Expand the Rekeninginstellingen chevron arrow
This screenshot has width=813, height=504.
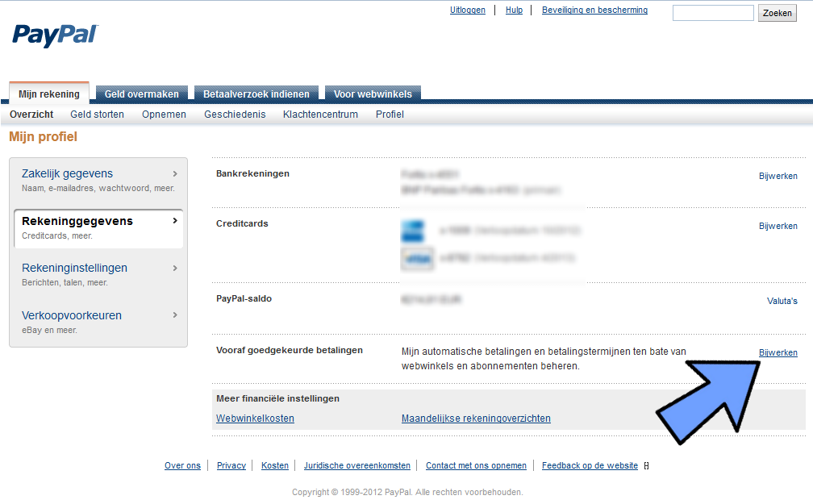[175, 268]
